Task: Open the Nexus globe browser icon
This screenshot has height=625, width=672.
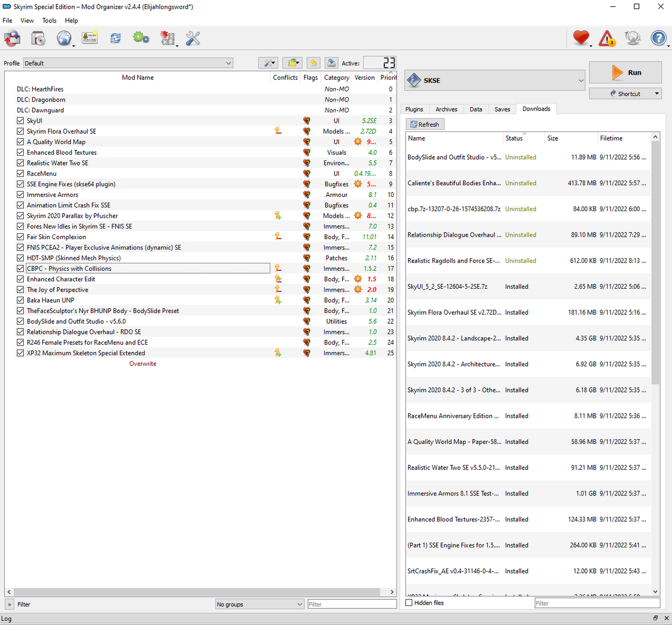Action: pyautogui.click(x=64, y=39)
